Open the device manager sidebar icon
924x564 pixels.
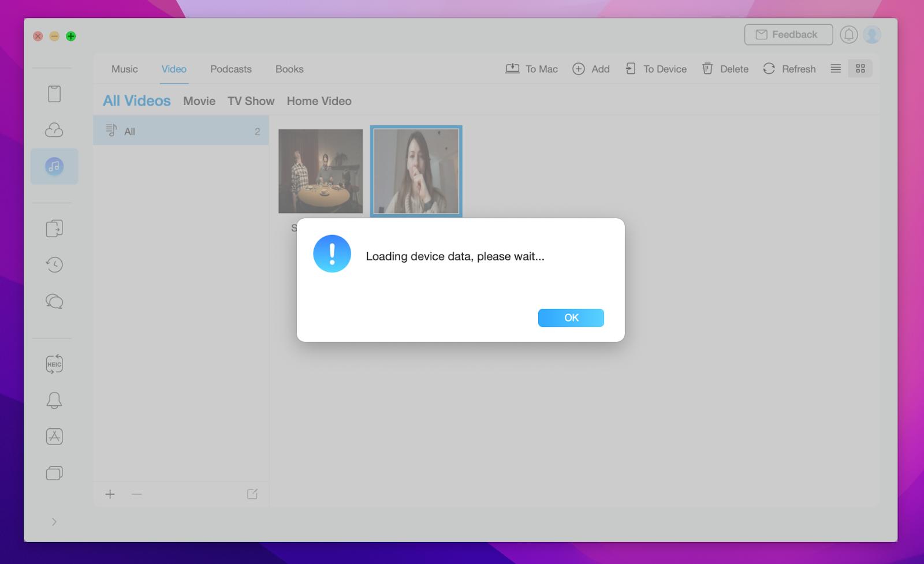tap(54, 94)
